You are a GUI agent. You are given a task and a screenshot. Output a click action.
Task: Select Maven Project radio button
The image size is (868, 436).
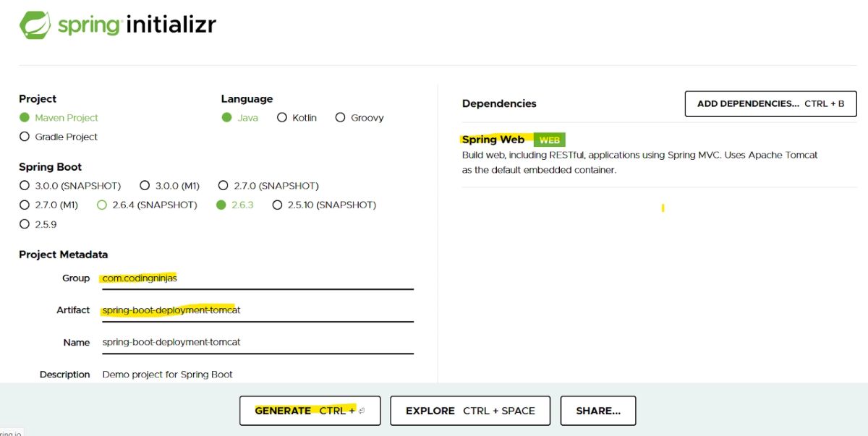tap(25, 118)
